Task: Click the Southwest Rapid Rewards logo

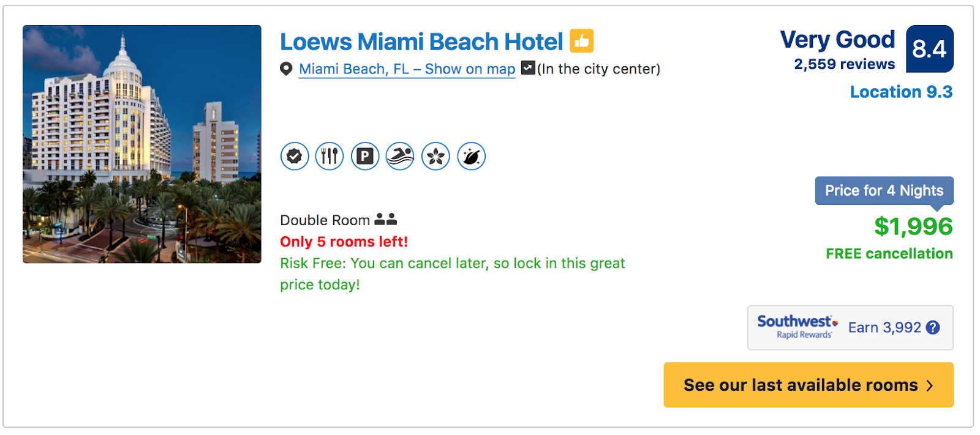Action: tap(797, 327)
